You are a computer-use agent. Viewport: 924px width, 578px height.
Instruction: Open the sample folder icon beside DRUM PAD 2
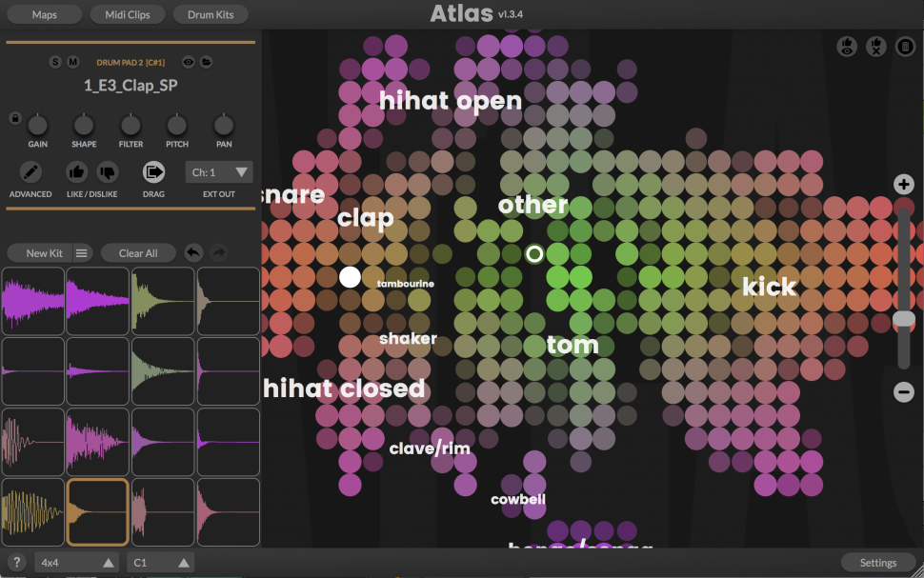[x=207, y=62]
